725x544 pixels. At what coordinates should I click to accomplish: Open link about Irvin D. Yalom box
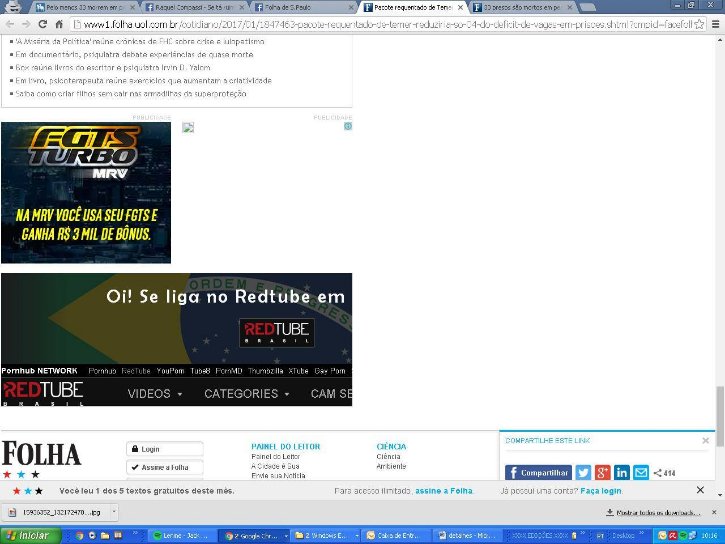[x=113, y=67]
